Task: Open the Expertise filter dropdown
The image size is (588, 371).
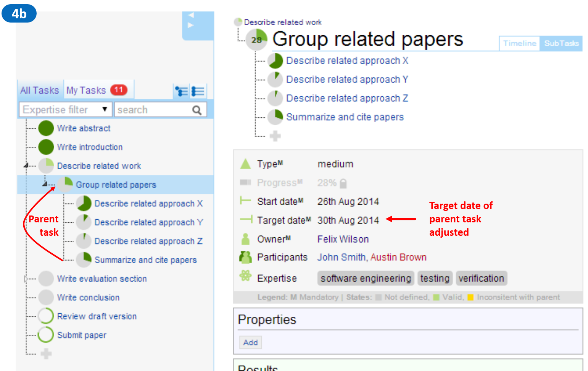Action: 65,110
